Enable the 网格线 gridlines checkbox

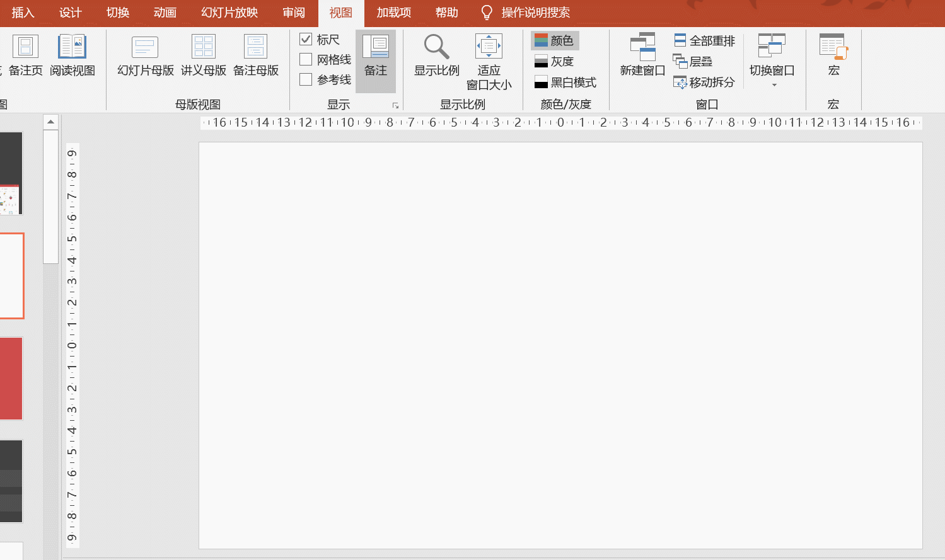pos(306,59)
